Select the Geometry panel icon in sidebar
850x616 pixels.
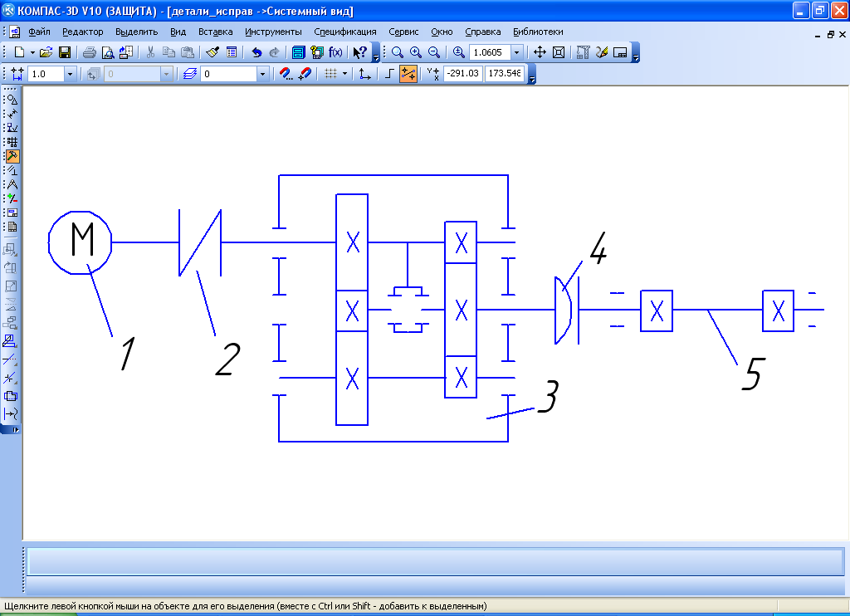pyautogui.click(x=12, y=100)
